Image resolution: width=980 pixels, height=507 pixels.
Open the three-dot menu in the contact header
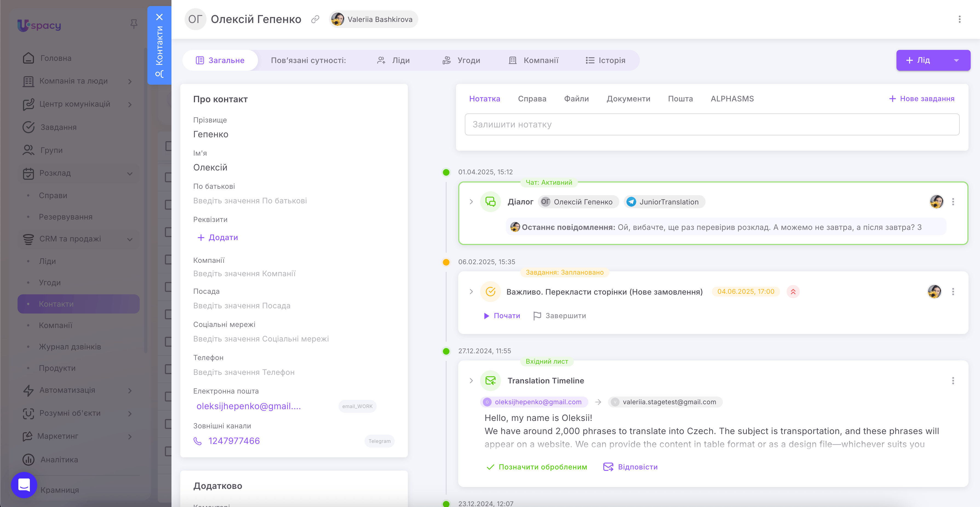pyautogui.click(x=959, y=19)
